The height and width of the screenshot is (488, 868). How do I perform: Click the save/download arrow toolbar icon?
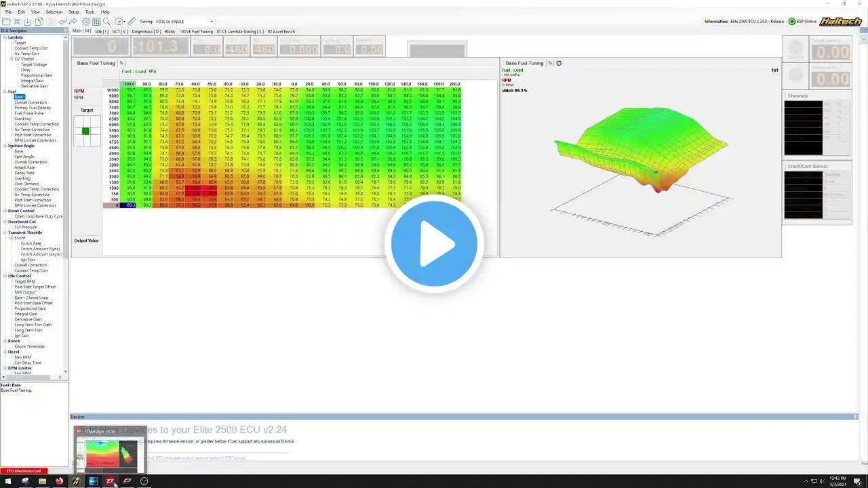(28, 22)
